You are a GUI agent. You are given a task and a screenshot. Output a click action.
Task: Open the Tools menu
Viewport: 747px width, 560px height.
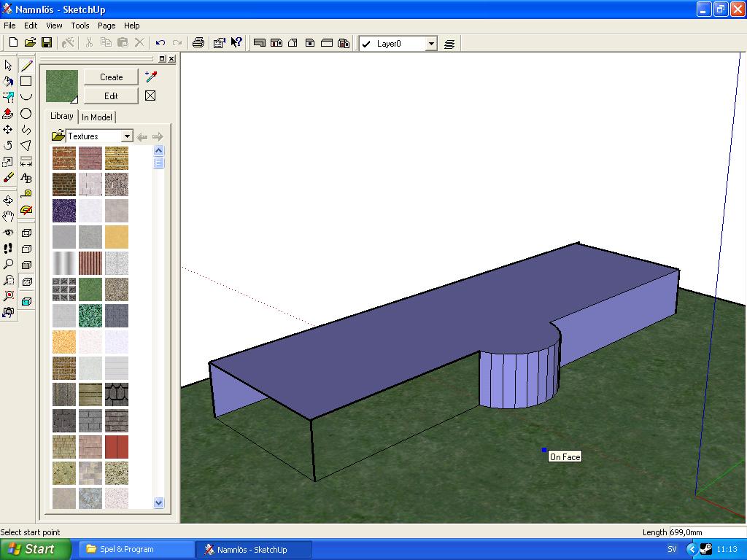[80, 26]
